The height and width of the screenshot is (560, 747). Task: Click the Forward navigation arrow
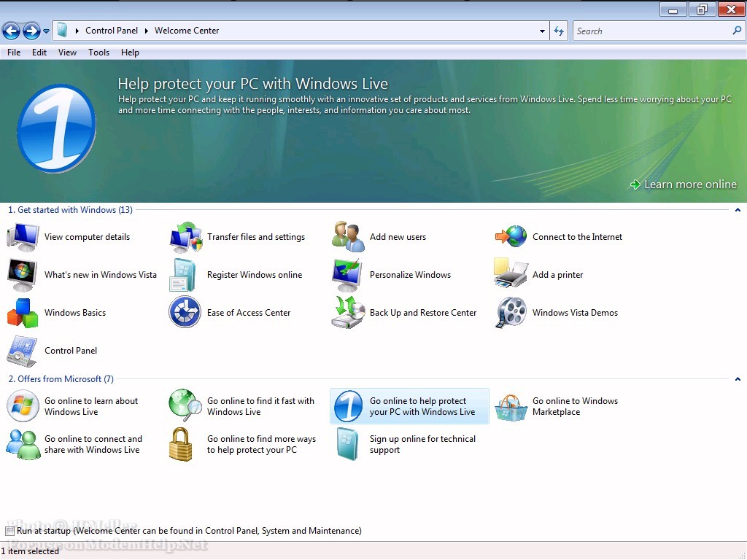31,31
